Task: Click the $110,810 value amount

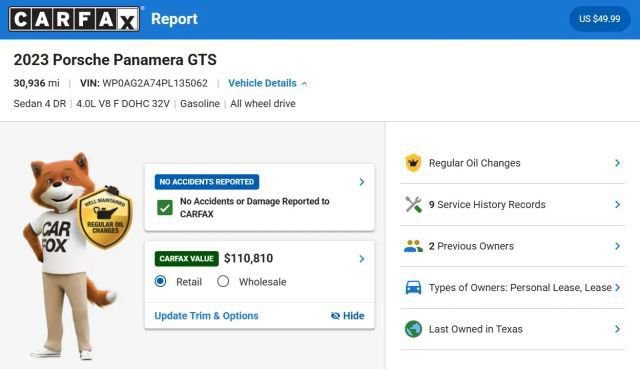Action: click(249, 258)
